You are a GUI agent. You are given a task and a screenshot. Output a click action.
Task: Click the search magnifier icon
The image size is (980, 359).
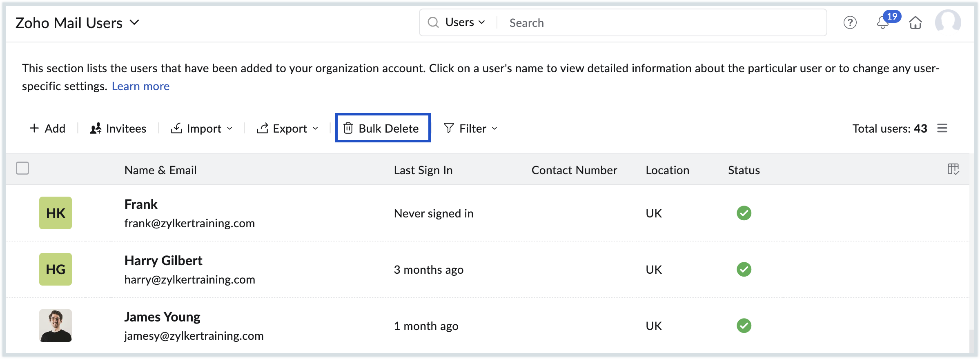coord(433,22)
